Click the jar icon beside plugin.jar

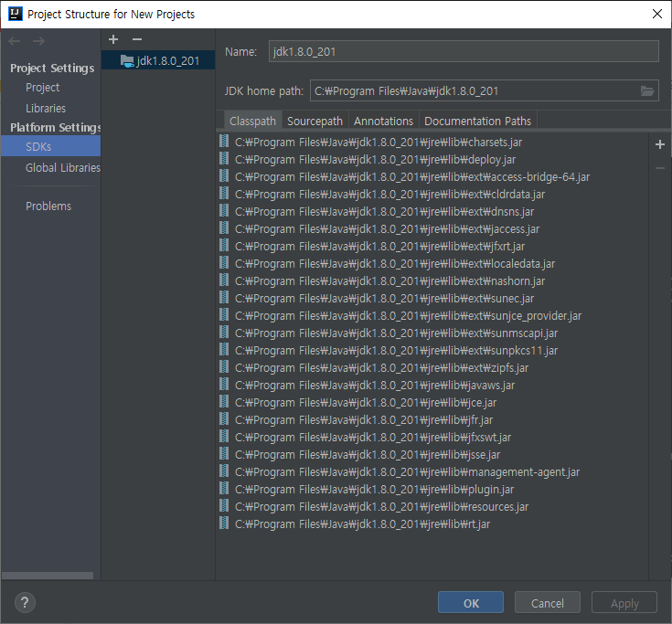point(224,489)
